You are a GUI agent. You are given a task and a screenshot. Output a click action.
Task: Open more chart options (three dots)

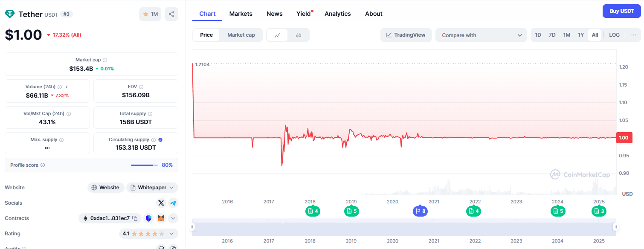coord(633,35)
